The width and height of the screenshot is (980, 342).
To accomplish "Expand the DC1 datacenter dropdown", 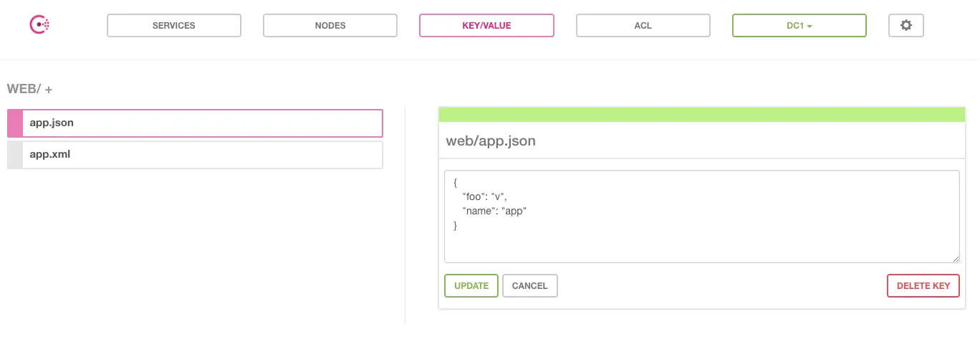I will pos(799,25).
